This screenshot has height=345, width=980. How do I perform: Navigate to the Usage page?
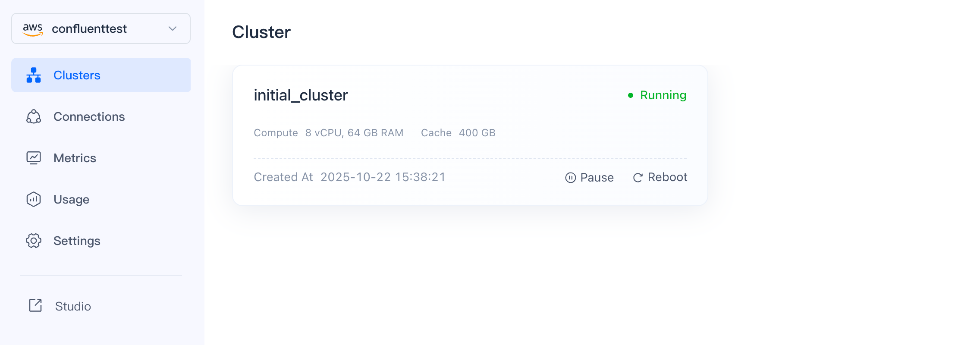(x=71, y=199)
